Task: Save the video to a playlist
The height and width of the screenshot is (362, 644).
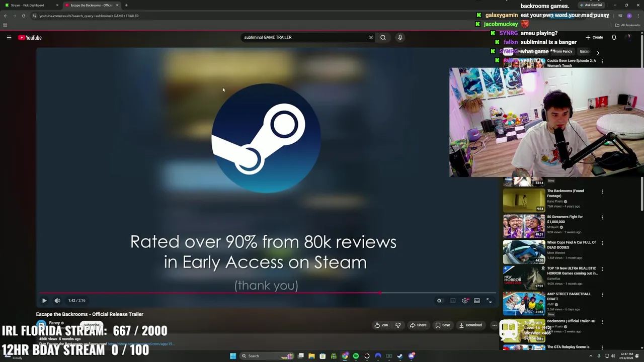Action: [x=443, y=325]
